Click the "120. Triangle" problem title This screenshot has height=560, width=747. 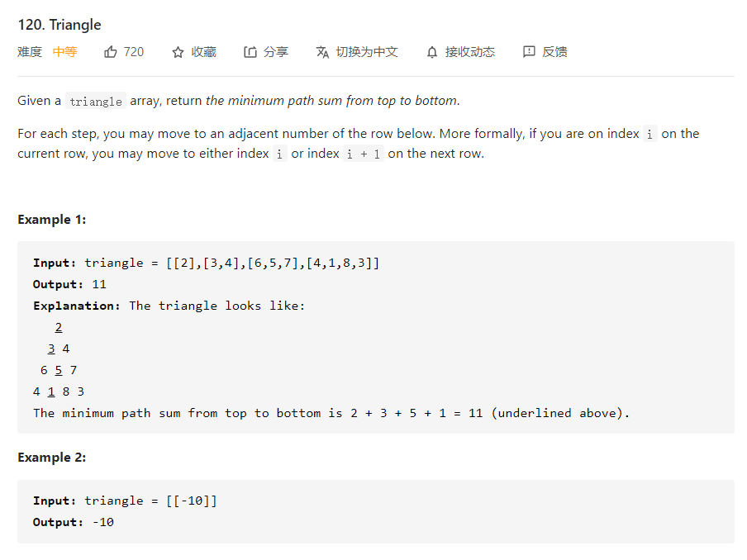(x=59, y=25)
